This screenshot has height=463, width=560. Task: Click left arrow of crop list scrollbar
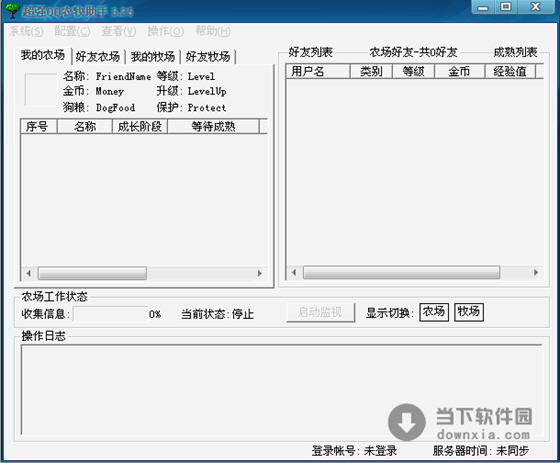coord(29,273)
